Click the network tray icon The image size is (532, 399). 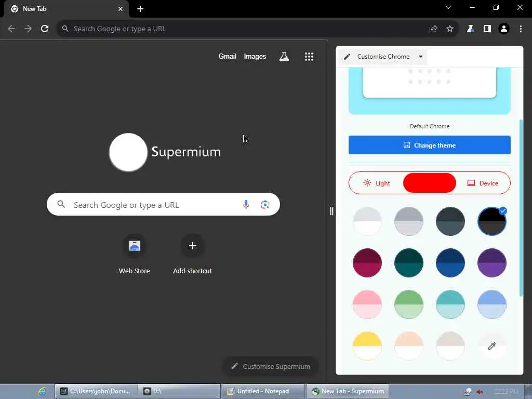coord(468,392)
